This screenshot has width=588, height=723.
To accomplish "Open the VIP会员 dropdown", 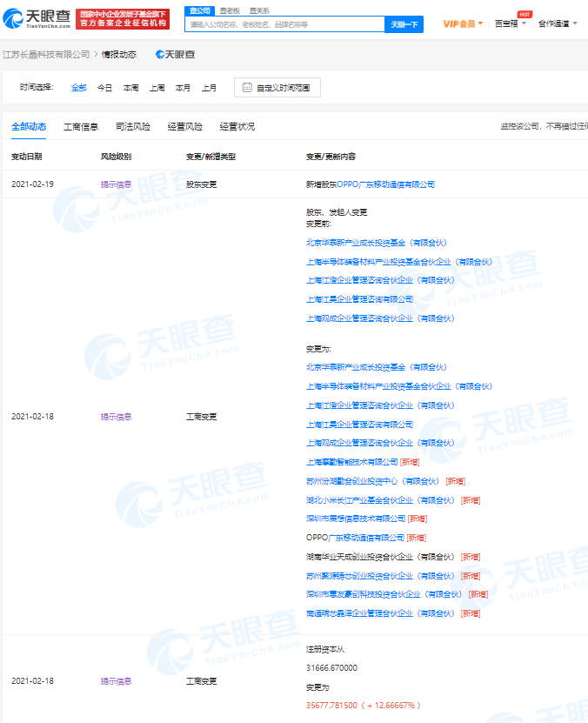I will pos(463,23).
